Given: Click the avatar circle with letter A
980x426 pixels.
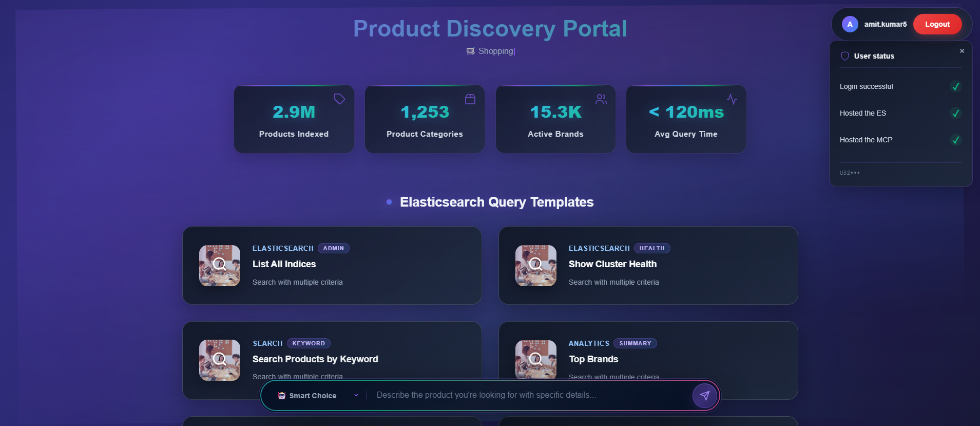Looking at the screenshot, I should 850,24.
